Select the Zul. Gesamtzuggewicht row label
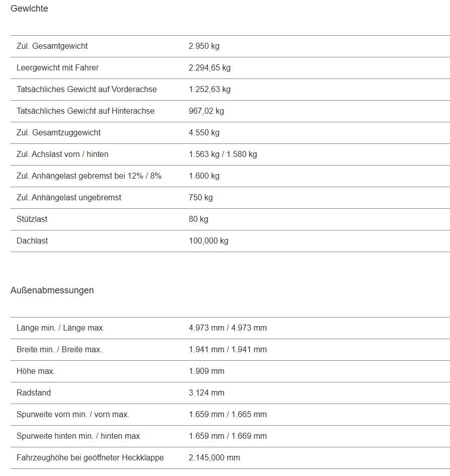Screen dimensions: 450x476 [x=58, y=133]
